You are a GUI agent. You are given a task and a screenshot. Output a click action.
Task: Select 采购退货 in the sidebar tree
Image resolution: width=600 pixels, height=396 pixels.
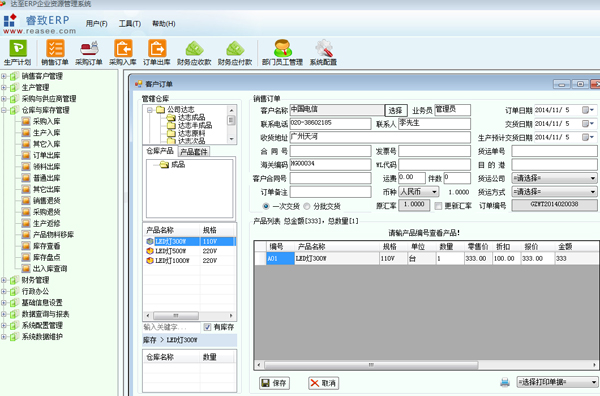point(46,212)
